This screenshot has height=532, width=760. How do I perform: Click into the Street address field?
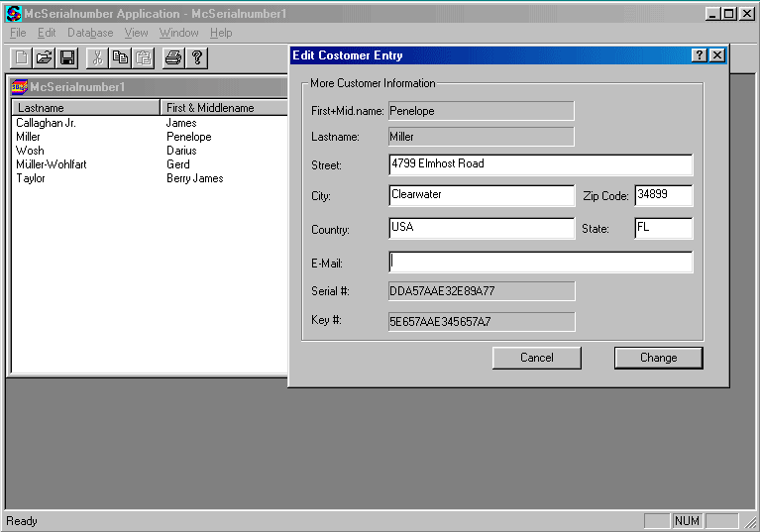pyautogui.click(x=541, y=164)
